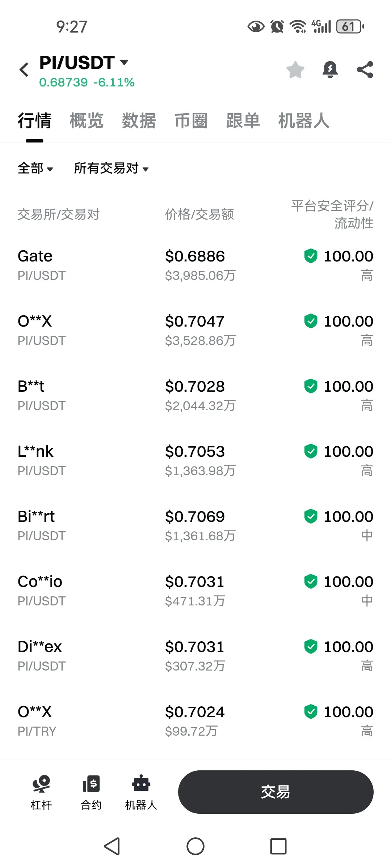391x868 pixels.
Task: Tap the Android back triangle button
Action: click(x=112, y=846)
